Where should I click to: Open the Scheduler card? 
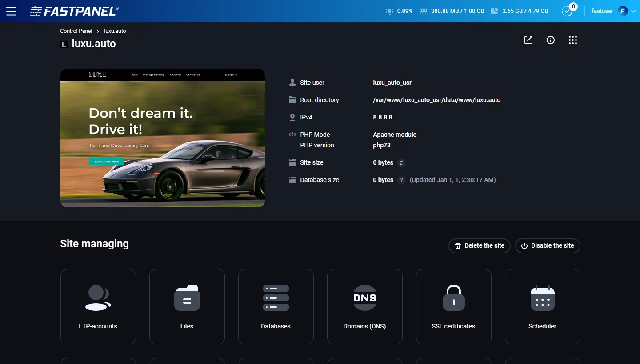543,307
